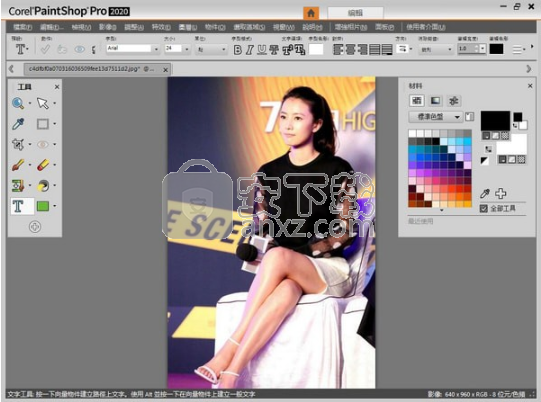Reset materials to black and white
This screenshot has width=541, height=402.
485,160
